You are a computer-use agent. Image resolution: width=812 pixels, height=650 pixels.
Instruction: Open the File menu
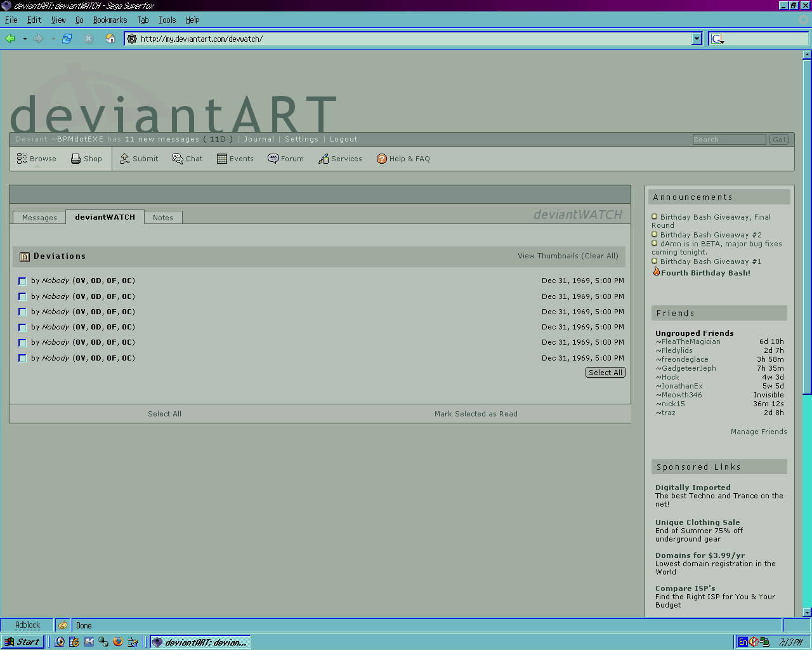coord(11,20)
